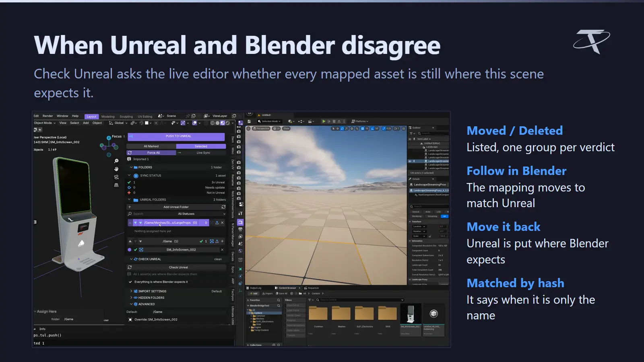Click viewport pan hand icon
644x362 pixels.
tap(116, 169)
